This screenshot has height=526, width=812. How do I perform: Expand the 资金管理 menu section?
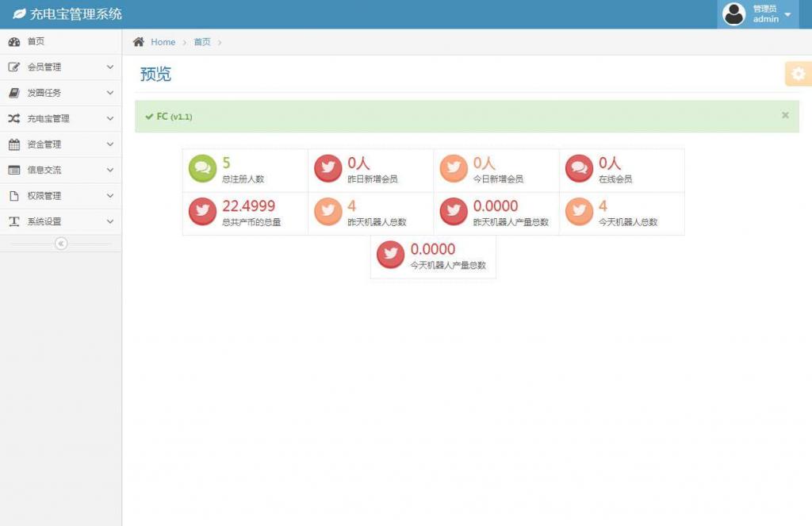point(60,144)
